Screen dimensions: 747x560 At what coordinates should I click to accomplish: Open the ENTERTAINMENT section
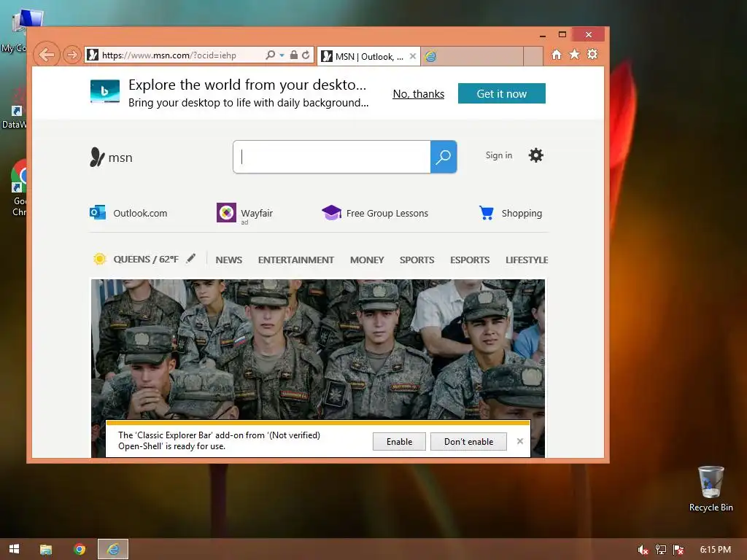(x=296, y=260)
